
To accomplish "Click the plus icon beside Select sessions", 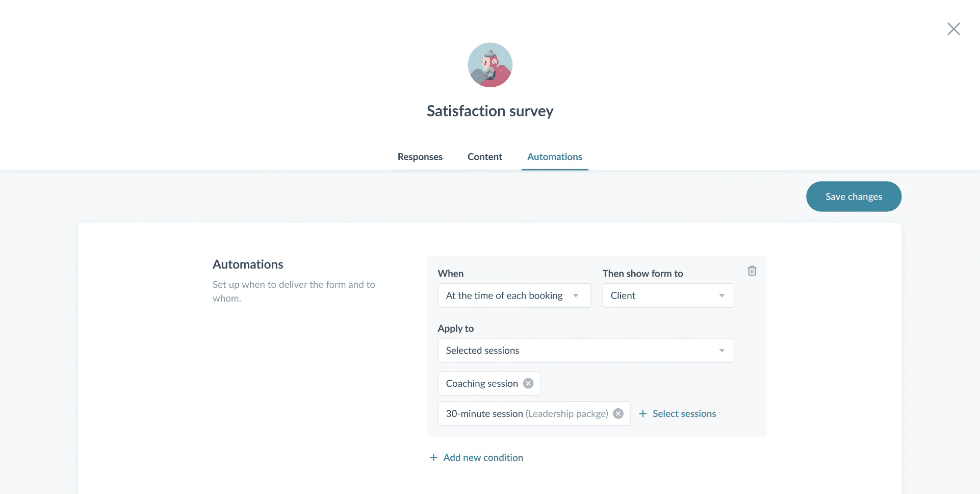I will (x=643, y=413).
